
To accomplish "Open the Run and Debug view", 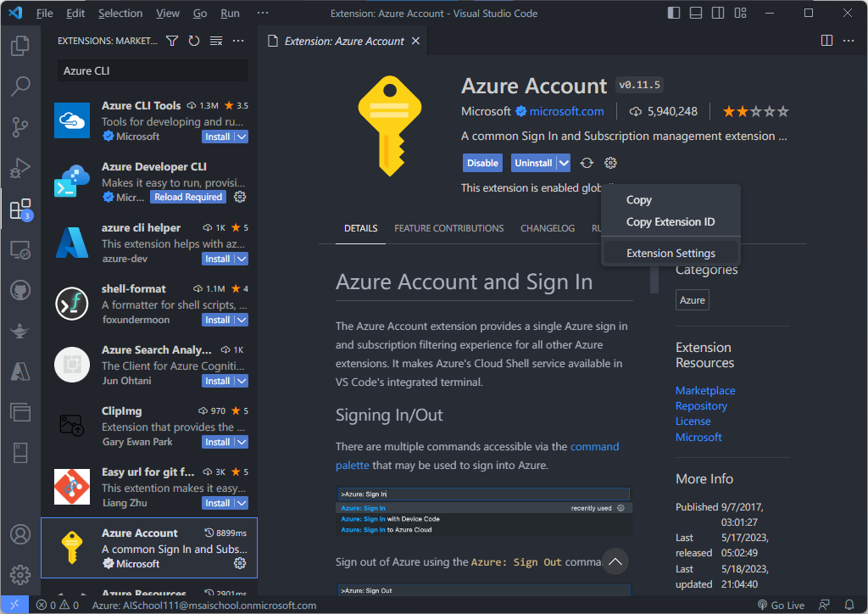I will pyautogui.click(x=20, y=168).
